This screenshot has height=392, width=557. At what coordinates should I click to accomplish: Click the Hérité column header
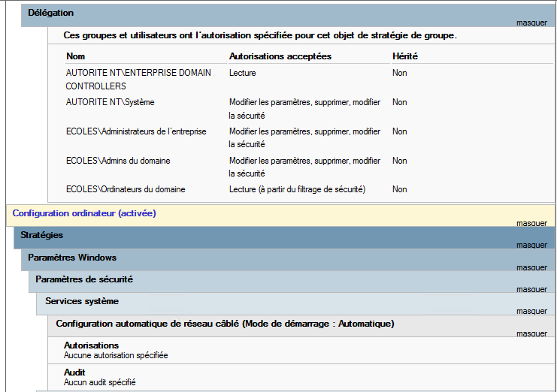click(405, 56)
